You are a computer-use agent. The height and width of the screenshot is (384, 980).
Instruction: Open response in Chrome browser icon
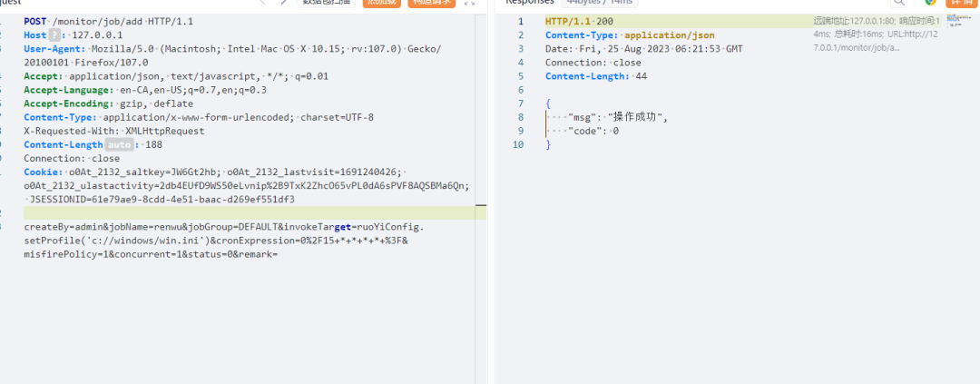click(x=929, y=3)
